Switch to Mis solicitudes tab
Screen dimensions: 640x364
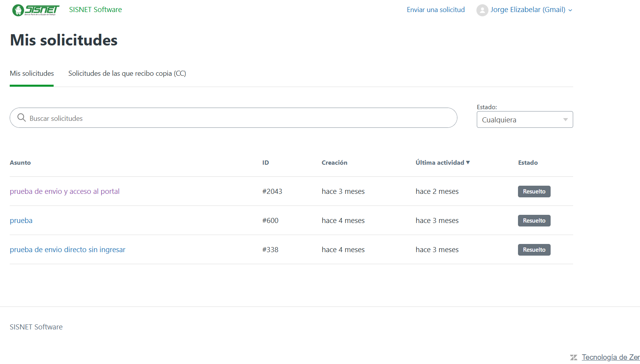[x=32, y=73]
